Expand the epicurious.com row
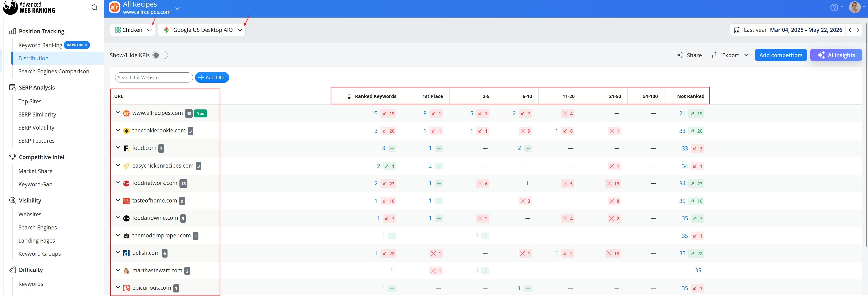The image size is (868, 296). pyautogui.click(x=118, y=288)
